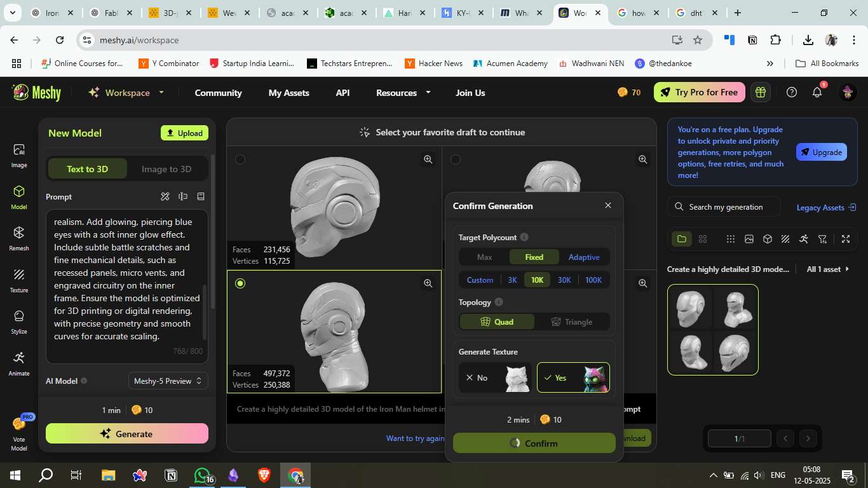Click Try Pro for Free
This screenshot has height=488, width=868.
click(699, 92)
